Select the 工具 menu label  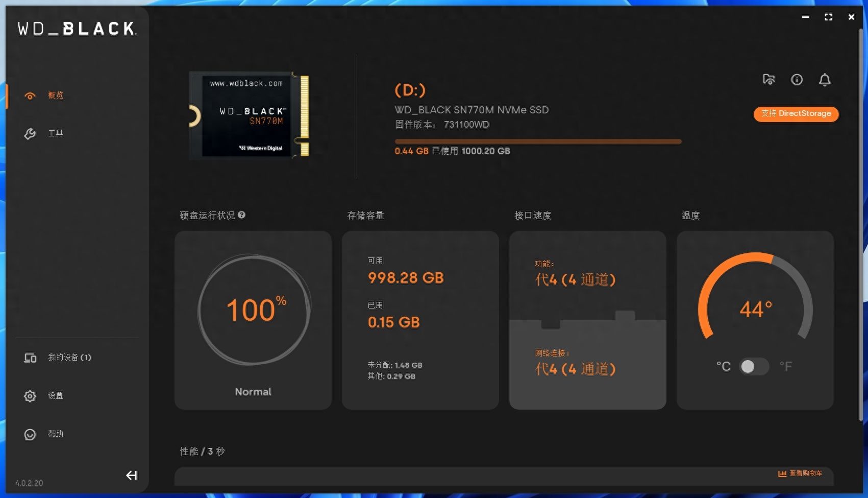[x=56, y=134]
